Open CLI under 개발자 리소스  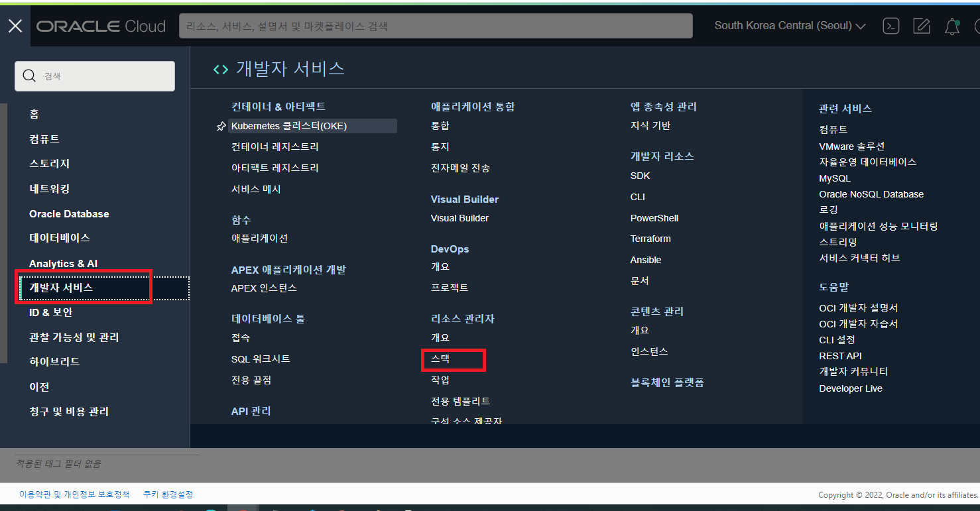coord(638,197)
